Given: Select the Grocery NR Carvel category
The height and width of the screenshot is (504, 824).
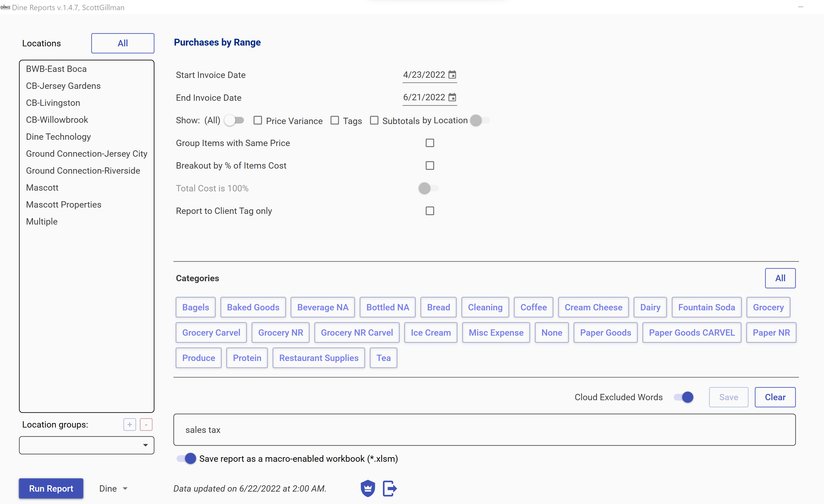Looking at the screenshot, I should tap(357, 333).
